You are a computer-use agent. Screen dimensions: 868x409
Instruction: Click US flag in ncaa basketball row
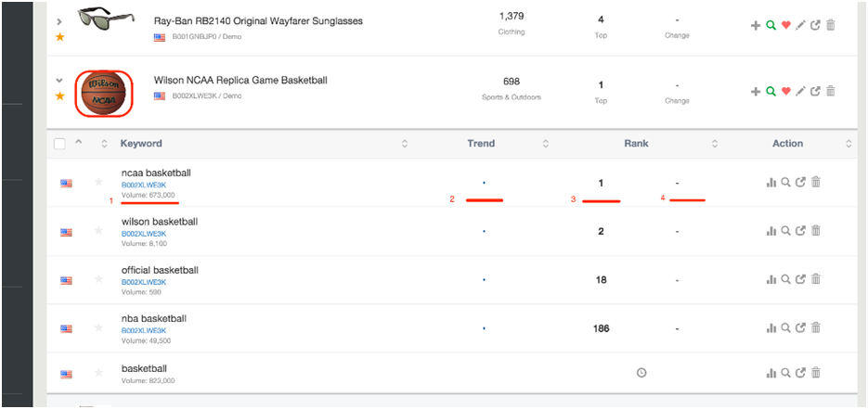(67, 184)
